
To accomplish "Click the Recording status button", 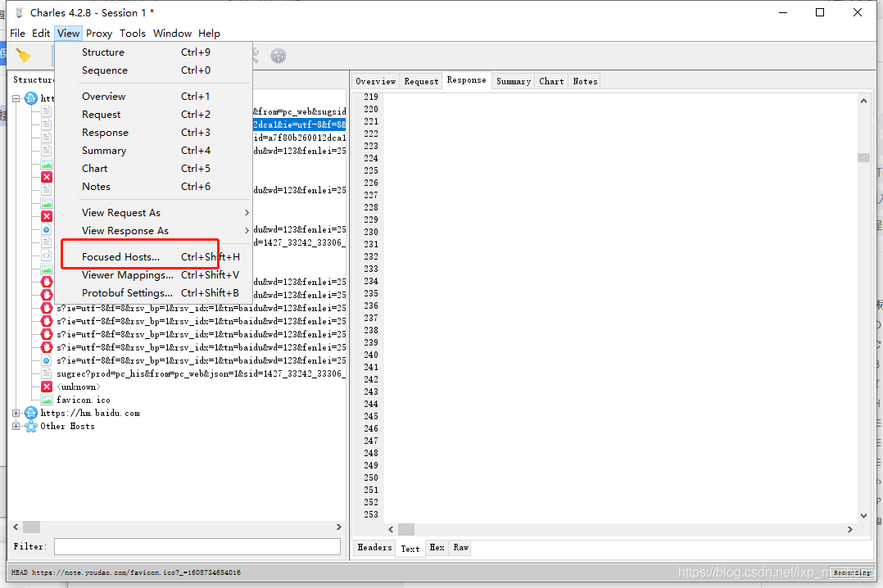I will click(x=852, y=572).
